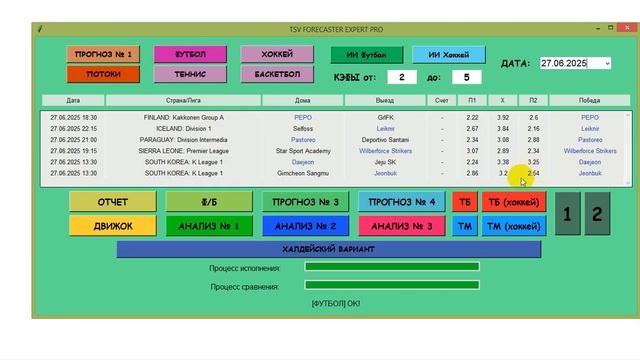The height and width of the screenshot is (360, 640).
Task: Select the ФУТБОЛ sport button
Action: coord(190,54)
